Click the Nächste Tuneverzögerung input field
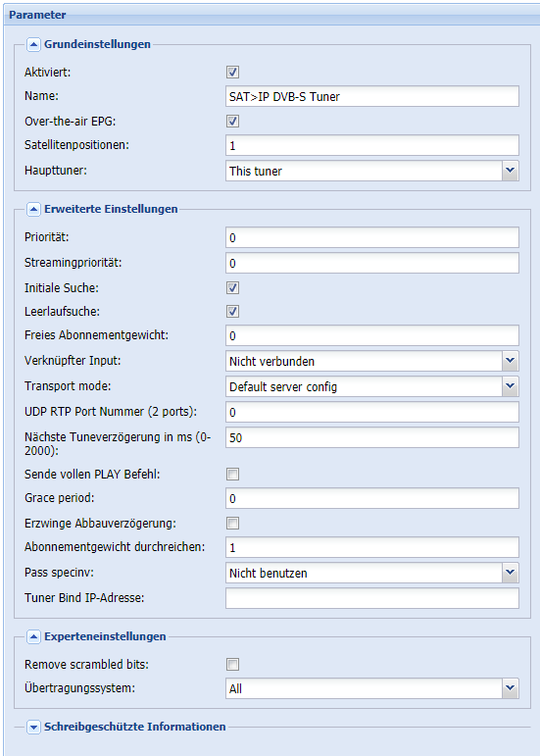540x756 pixels. tap(372, 437)
